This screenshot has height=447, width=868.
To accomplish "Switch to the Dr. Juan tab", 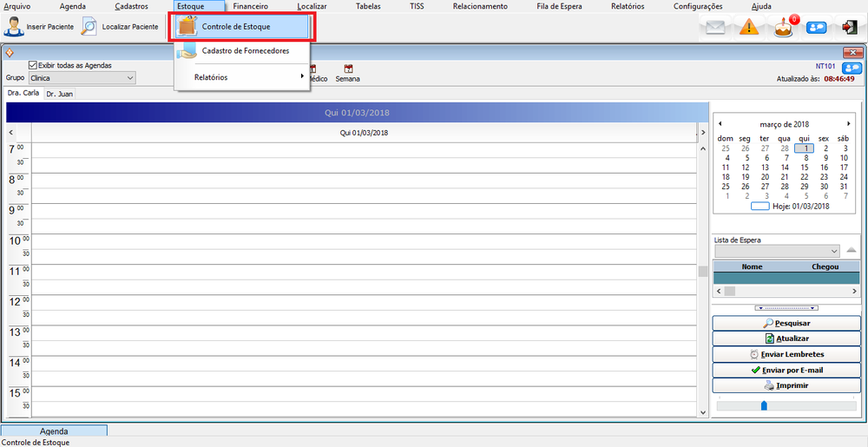I will [59, 94].
